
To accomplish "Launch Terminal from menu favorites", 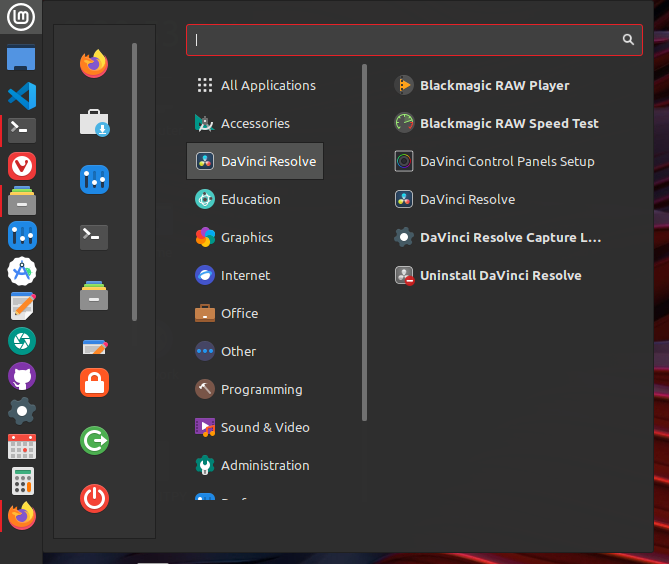I will click(94, 237).
